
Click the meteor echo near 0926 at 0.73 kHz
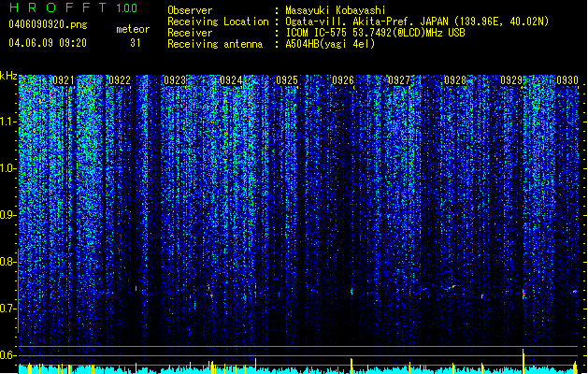tap(351, 291)
